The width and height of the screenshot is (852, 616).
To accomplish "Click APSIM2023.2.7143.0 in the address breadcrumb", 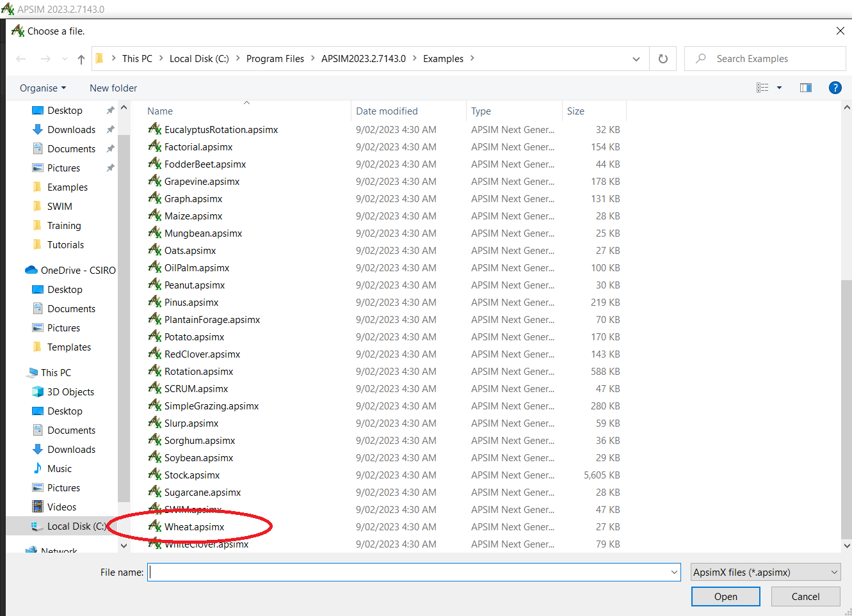I will tap(364, 59).
